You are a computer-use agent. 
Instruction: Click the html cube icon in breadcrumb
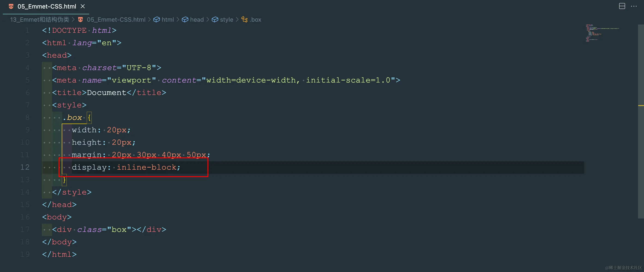pyautogui.click(x=157, y=20)
